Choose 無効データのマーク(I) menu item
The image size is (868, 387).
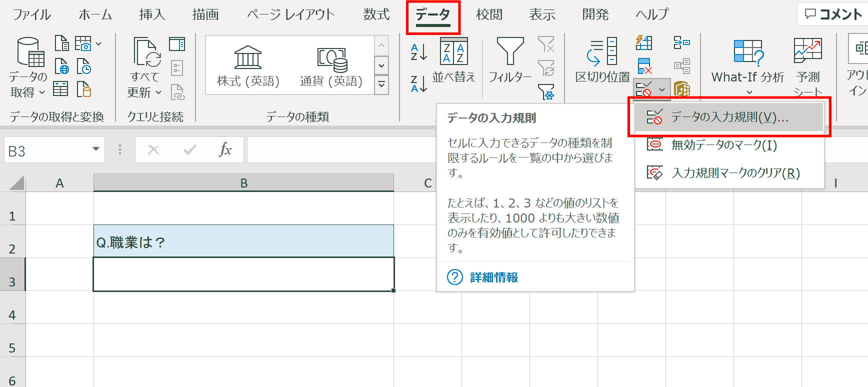pos(728,145)
